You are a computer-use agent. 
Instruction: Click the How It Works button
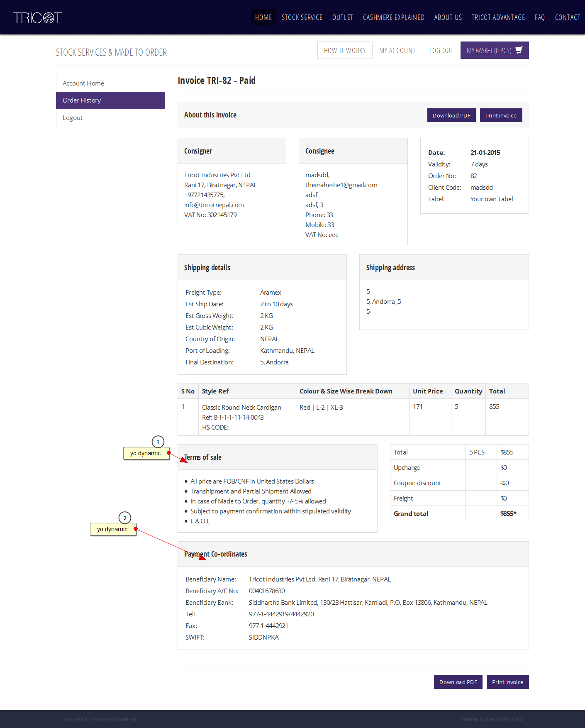click(344, 50)
